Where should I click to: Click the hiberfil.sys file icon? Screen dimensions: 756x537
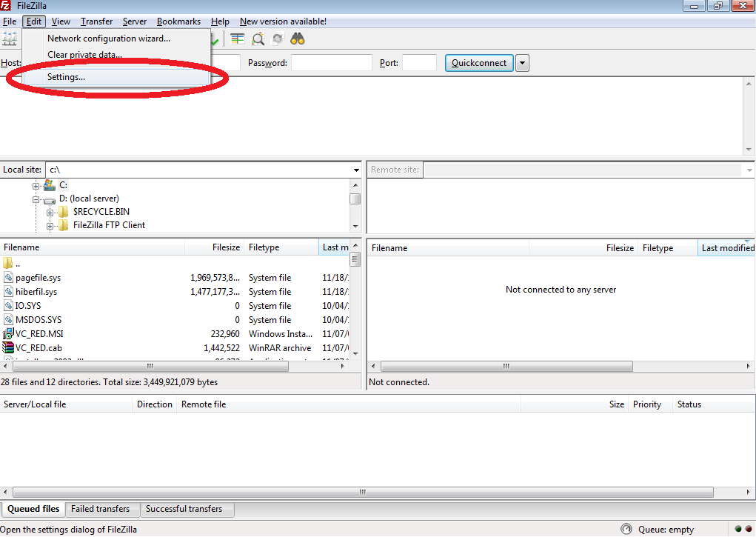[8, 291]
